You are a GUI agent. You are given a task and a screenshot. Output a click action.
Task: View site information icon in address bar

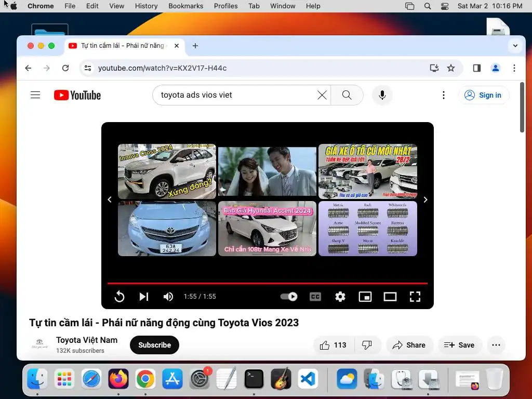tap(88, 68)
